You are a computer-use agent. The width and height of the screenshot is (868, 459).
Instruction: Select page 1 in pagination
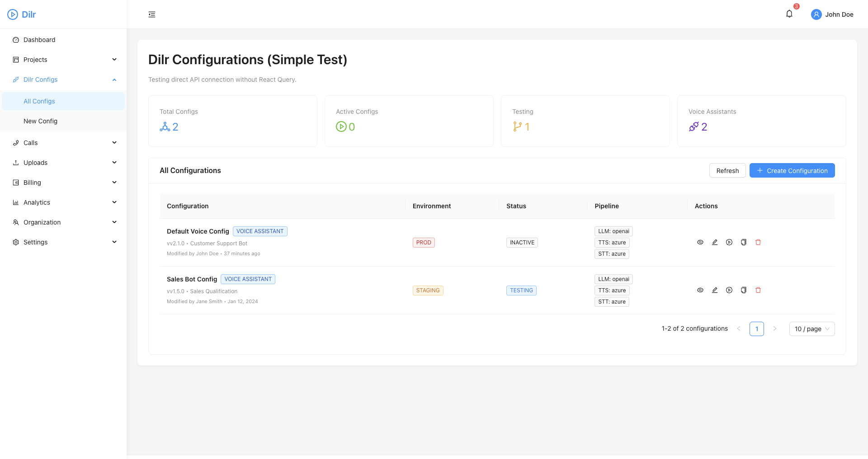pyautogui.click(x=756, y=329)
